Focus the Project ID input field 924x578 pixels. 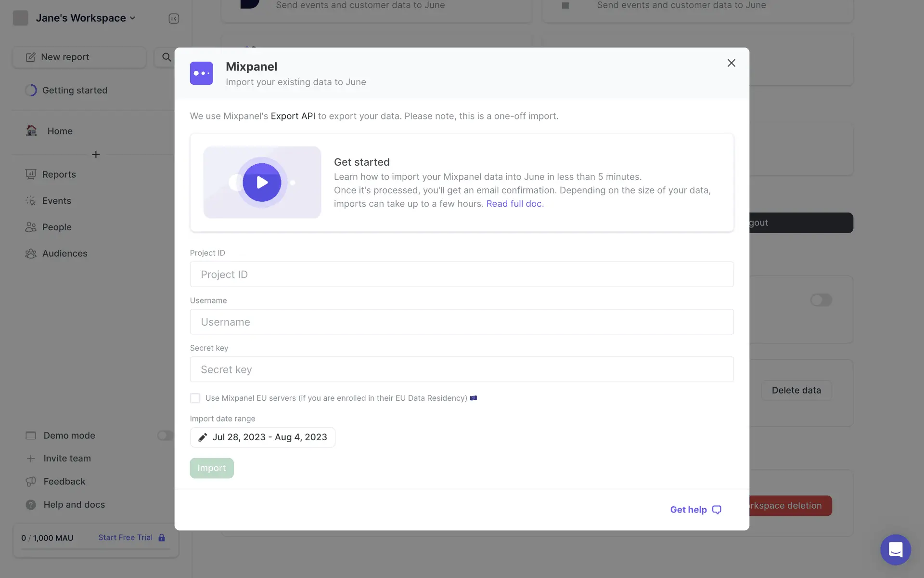(462, 275)
